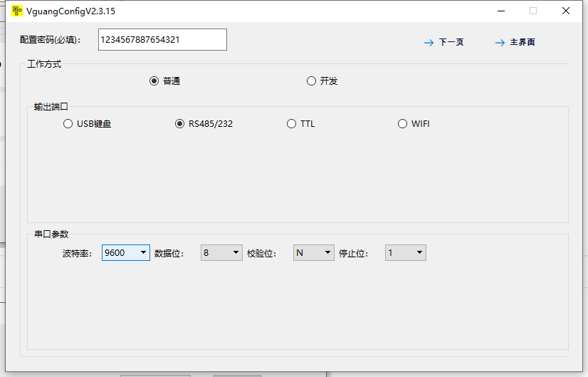Go to next page via 下一页
The height and width of the screenshot is (377, 588).
451,42
